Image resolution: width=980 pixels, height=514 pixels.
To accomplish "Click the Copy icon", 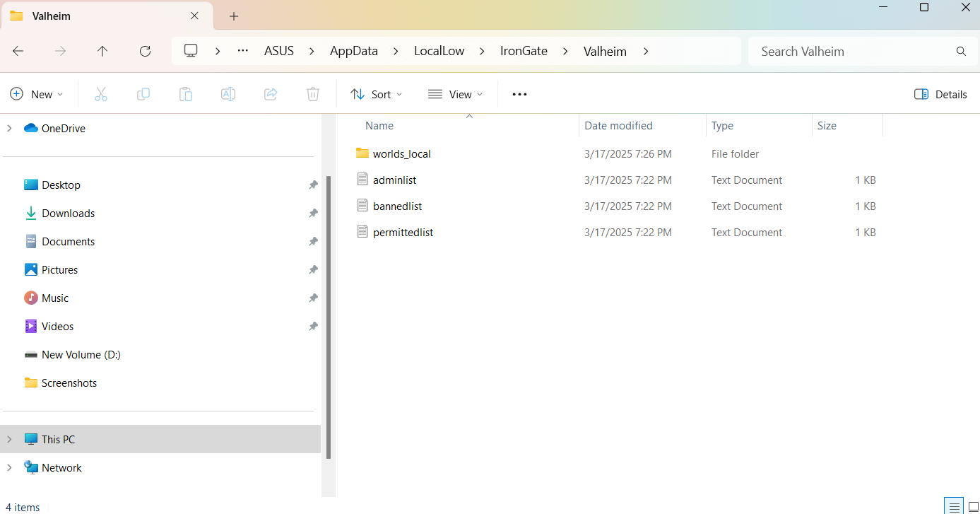I will tap(143, 93).
